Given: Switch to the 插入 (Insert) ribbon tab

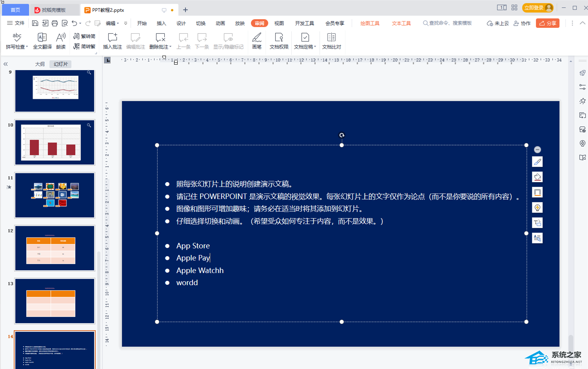Looking at the screenshot, I should [162, 23].
